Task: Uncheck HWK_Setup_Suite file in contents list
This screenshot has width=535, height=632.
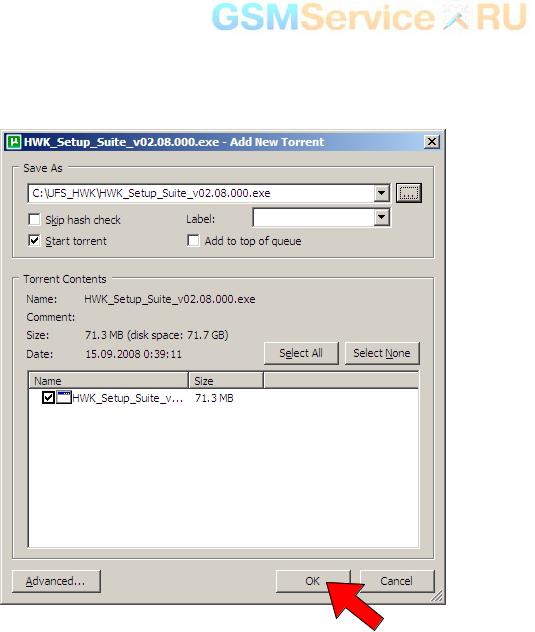Action: tap(48, 398)
